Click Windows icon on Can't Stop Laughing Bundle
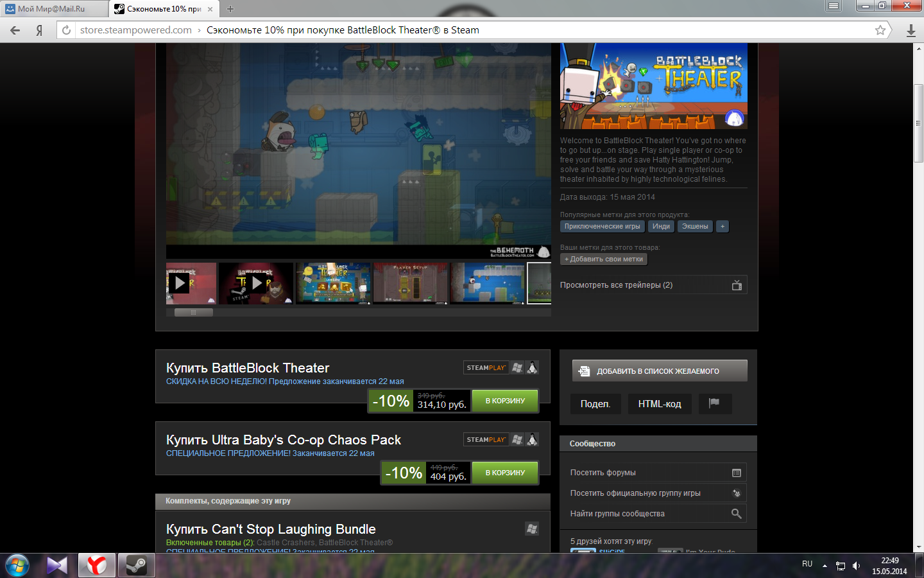Screen dimensions: 924x578 point(532,529)
